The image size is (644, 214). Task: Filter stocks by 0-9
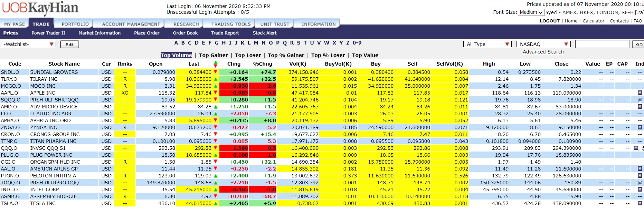click(357, 43)
